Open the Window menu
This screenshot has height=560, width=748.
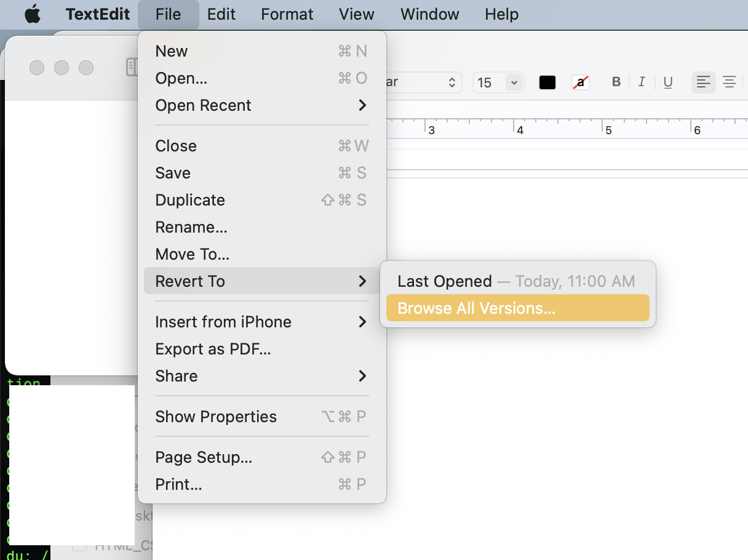click(x=429, y=14)
